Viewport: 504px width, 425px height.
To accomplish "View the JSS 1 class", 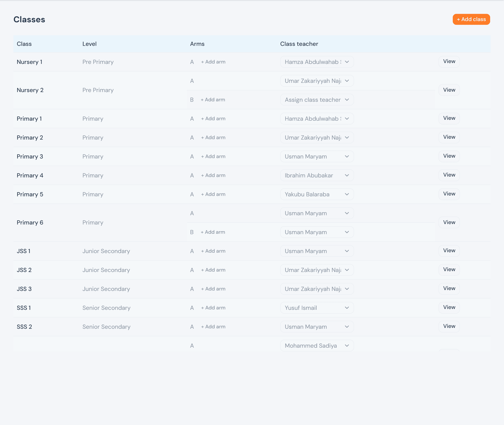I will pyautogui.click(x=449, y=251).
